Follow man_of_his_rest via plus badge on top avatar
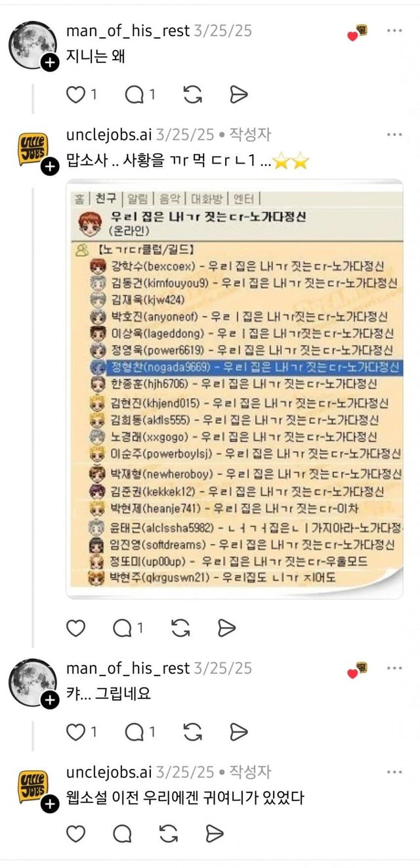 pyautogui.click(x=50, y=63)
